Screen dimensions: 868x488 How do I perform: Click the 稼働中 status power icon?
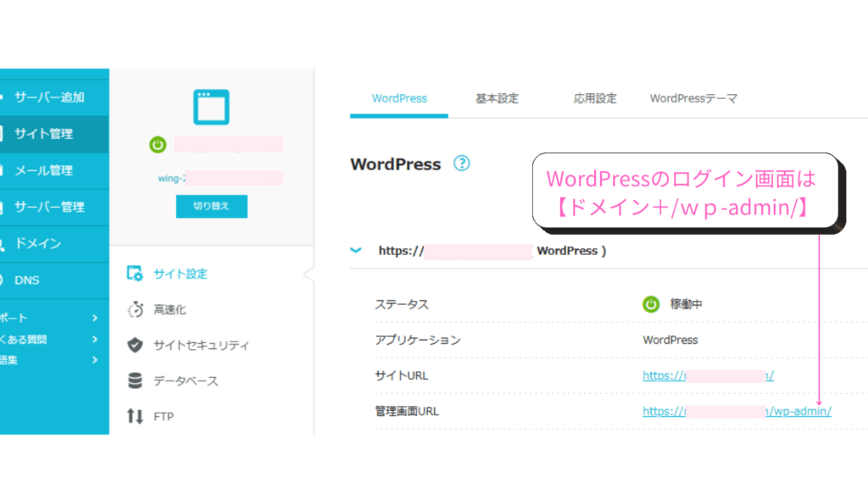[651, 304]
